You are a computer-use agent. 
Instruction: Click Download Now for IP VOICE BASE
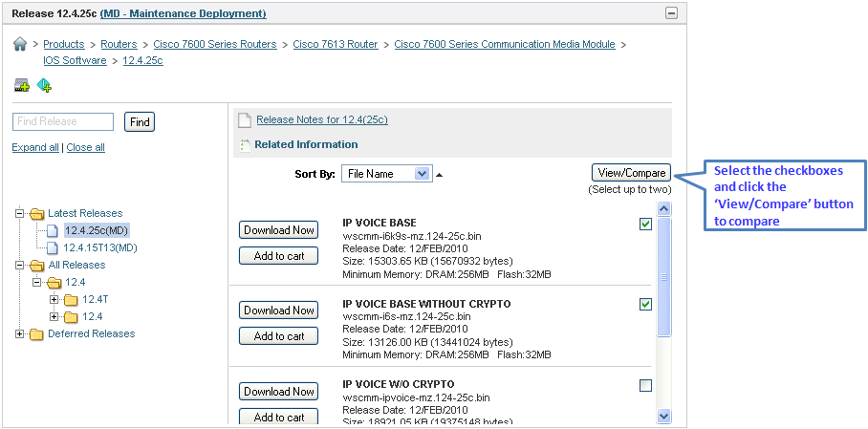point(278,230)
